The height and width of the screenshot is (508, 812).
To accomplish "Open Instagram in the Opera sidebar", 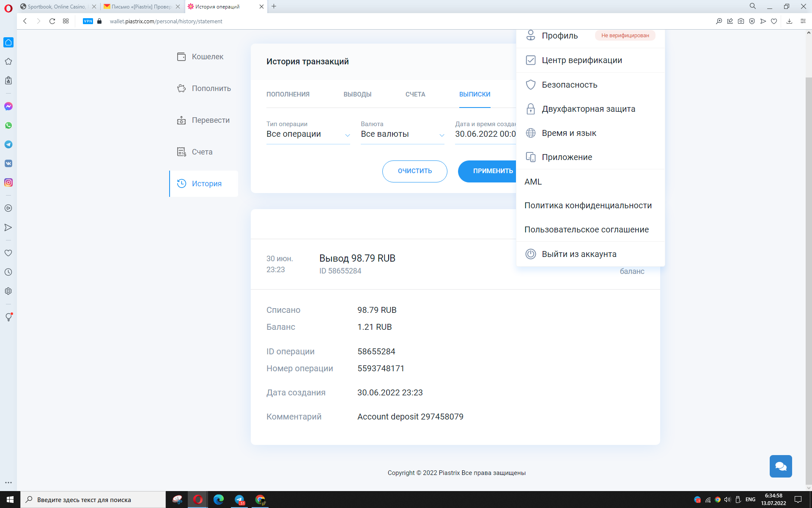I will (8, 182).
